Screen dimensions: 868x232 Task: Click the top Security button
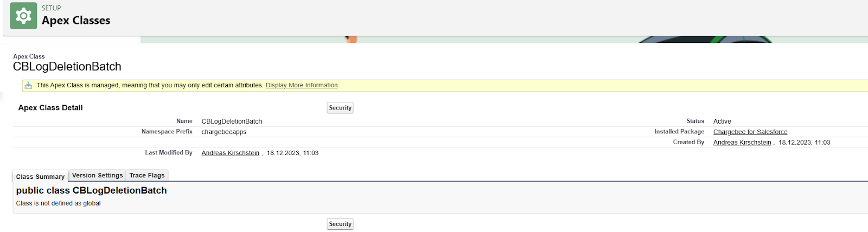click(x=340, y=108)
